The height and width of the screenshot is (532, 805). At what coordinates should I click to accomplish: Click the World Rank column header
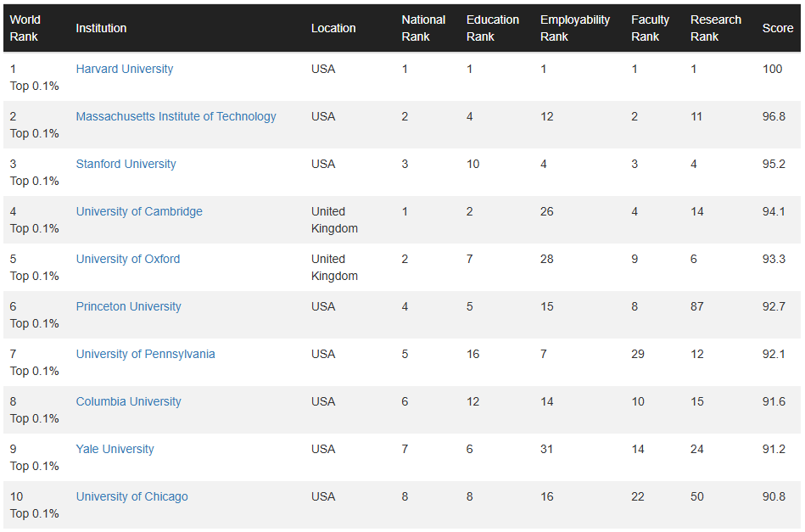click(25, 28)
